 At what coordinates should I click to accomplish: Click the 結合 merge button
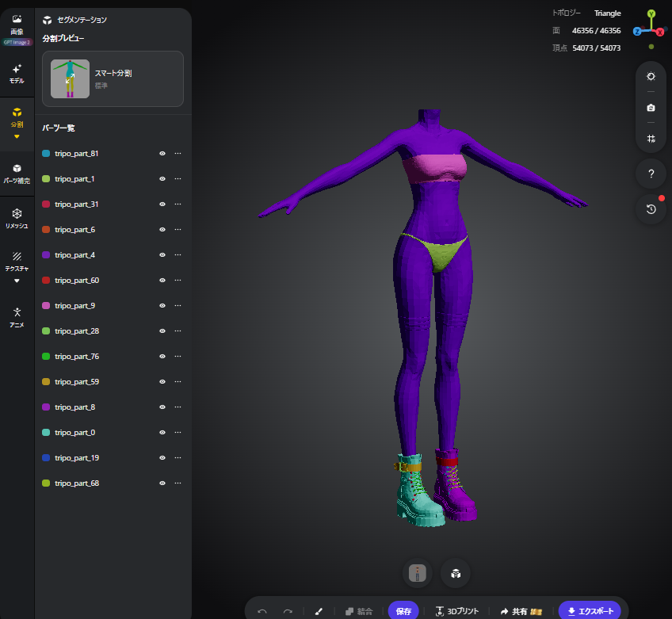[359, 611]
